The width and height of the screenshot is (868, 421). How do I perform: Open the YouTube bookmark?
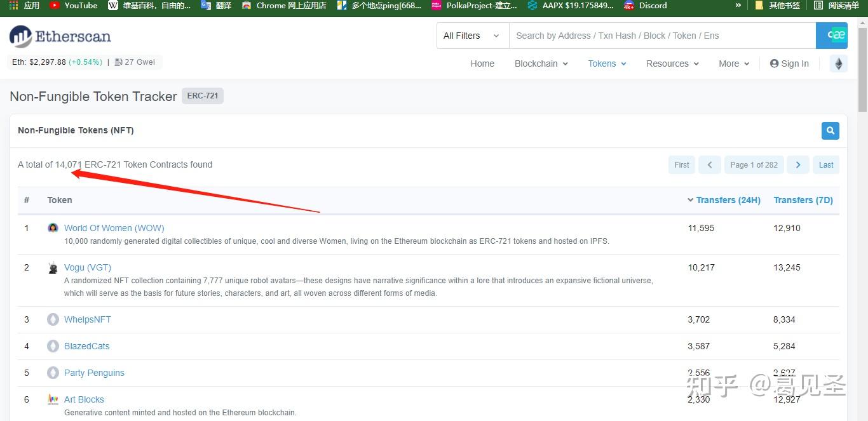tap(74, 5)
